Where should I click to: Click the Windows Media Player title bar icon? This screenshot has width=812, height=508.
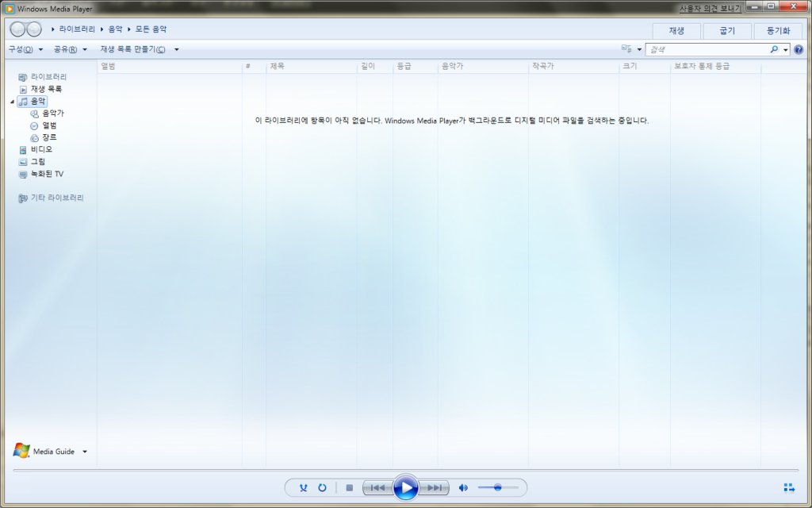[x=10, y=9]
